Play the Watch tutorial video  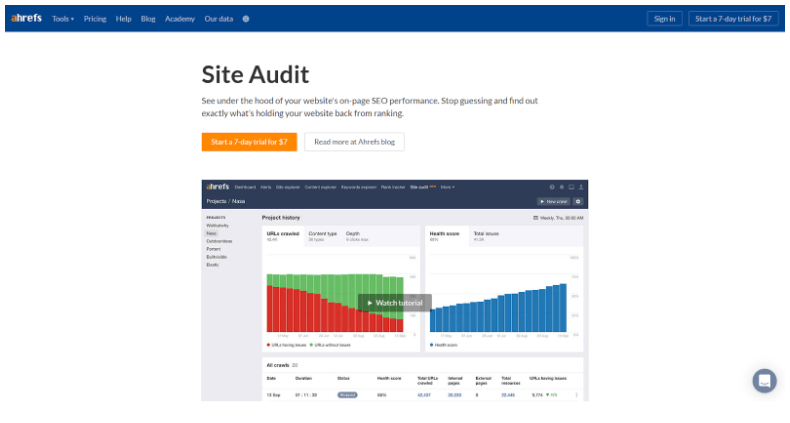coord(395,303)
